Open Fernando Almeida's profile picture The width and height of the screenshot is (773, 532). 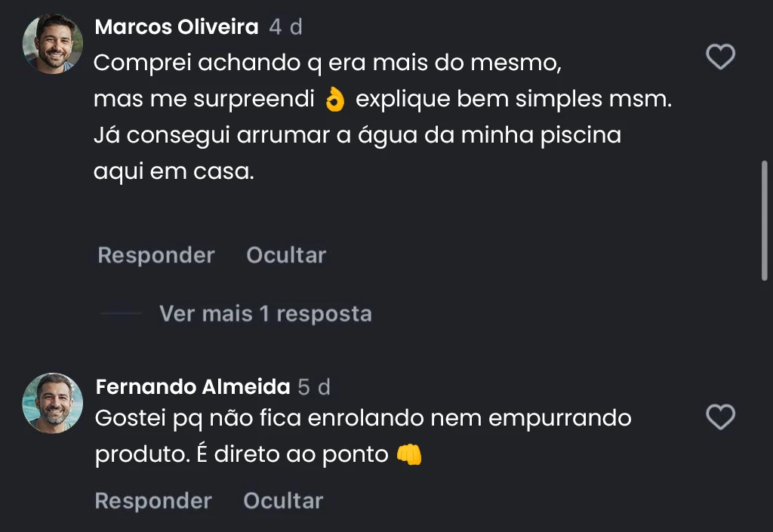(53, 403)
